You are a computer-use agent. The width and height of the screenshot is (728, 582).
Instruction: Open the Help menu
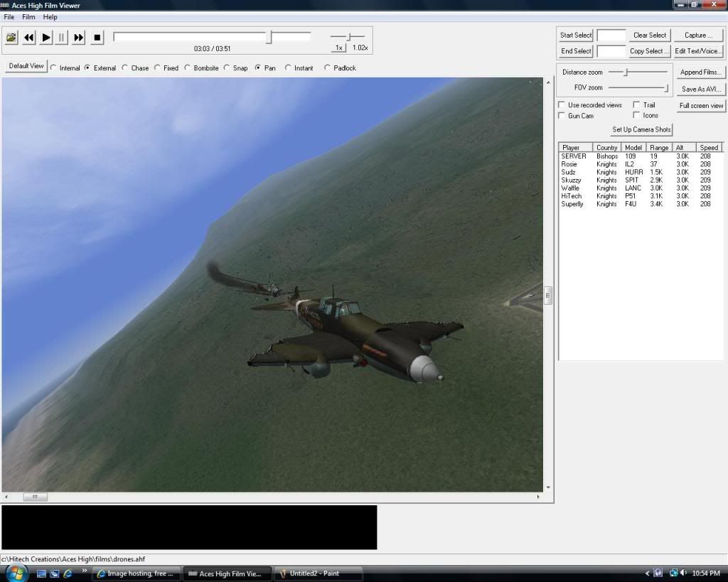50,17
